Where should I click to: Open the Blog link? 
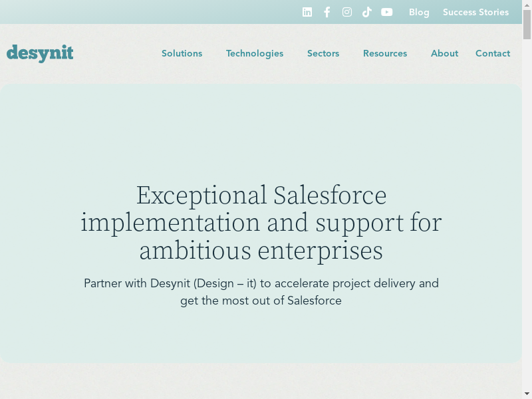tap(419, 12)
